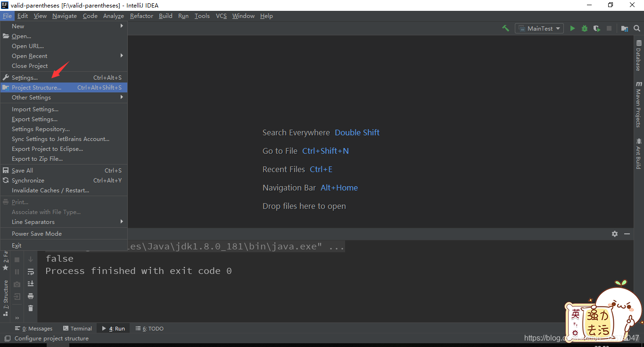Open MainTest run configuration dropdown
The image size is (644, 347).
tap(540, 28)
